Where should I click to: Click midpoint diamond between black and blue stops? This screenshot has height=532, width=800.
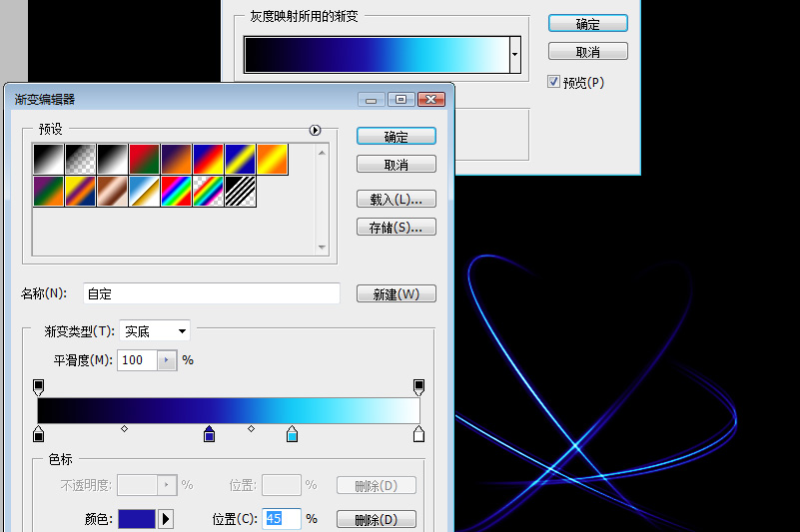[124, 429]
